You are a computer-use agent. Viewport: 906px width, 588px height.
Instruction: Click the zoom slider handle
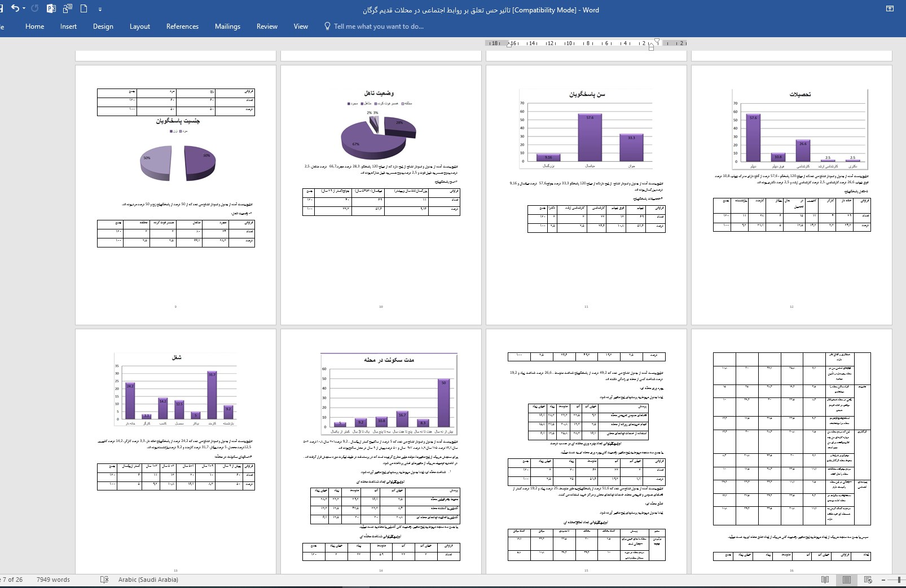pyautogui.click(x=899, y=580)
